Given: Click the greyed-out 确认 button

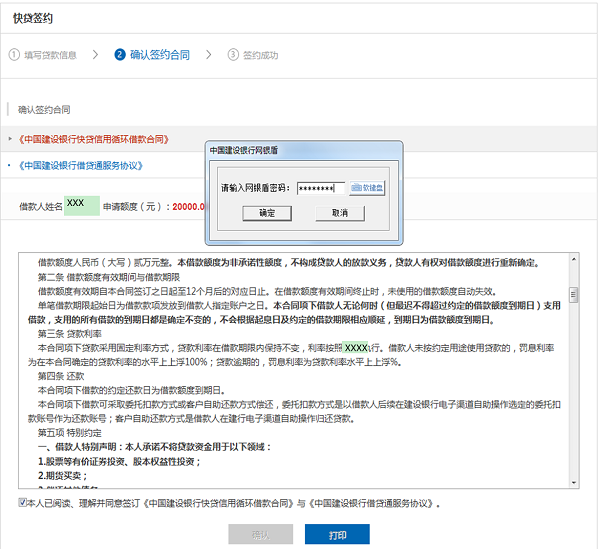Looking at the screenshot, I should pos(260,535).
